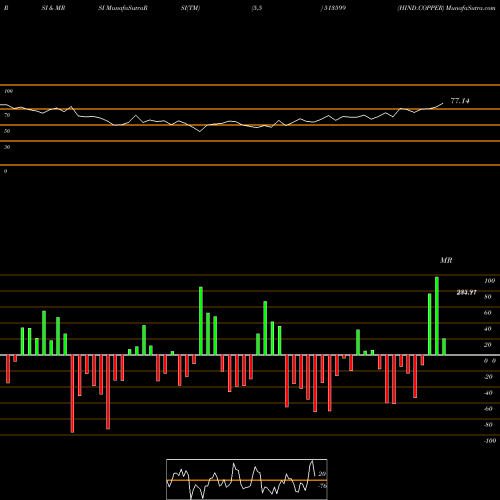Click the 513599 code in header
This screenshot has width=500, height=500.
tap(334, 8)
